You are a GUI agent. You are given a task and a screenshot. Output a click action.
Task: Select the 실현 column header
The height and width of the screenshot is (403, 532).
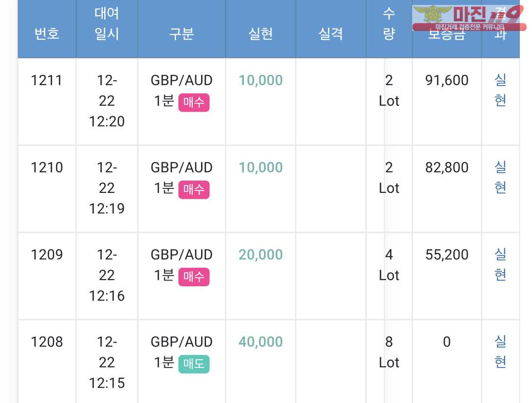[x=261, y=33]
